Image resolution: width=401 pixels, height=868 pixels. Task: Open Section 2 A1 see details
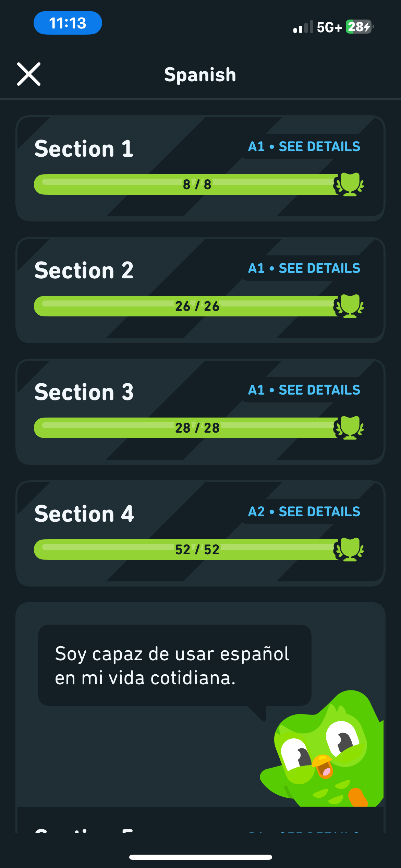click(304, 268)
